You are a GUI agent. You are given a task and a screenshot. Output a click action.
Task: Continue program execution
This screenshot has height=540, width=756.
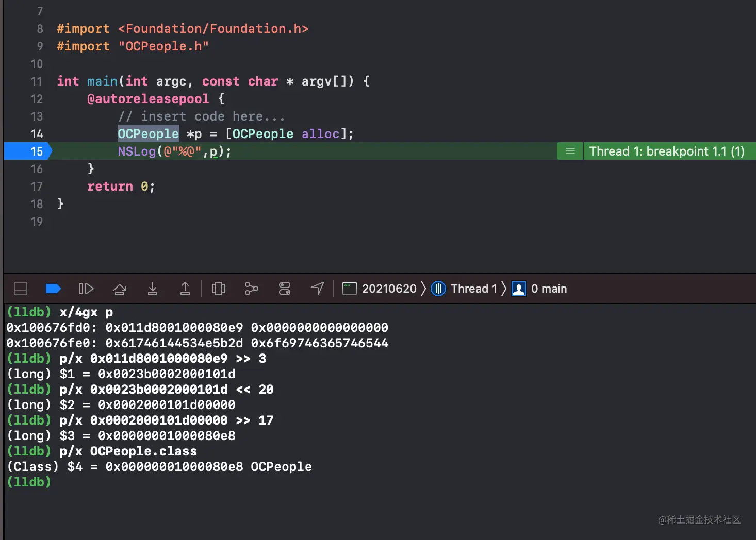tap(86, 289)
